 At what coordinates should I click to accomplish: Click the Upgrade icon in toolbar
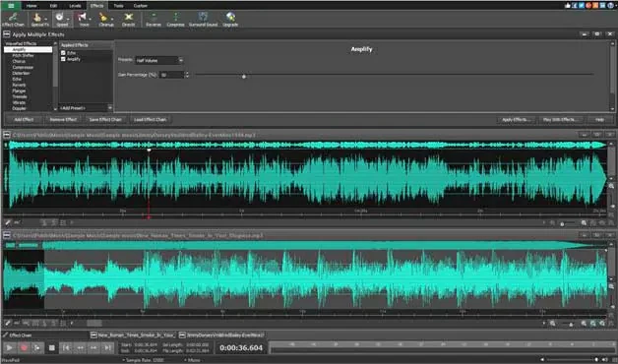tap(230, 19)
